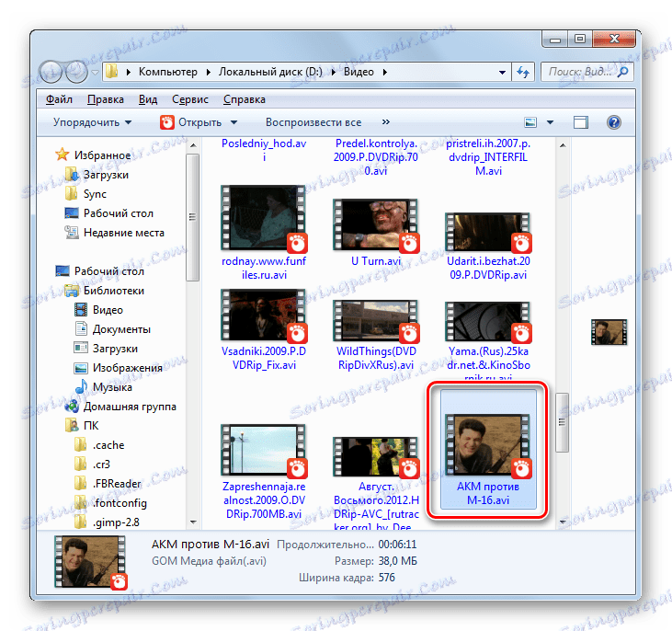Toggle the preview pane icon

tap(581, 122)
